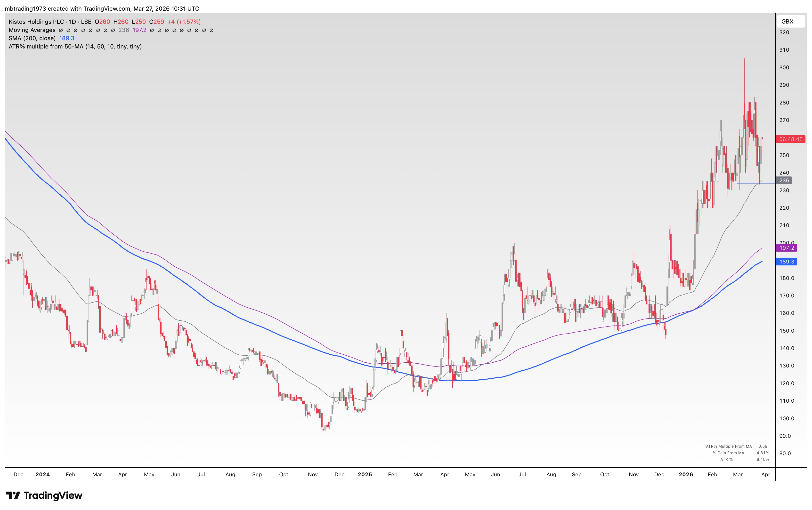
Task: Click the 2026 year label on time axis
Action: click(x=686, y=474)
